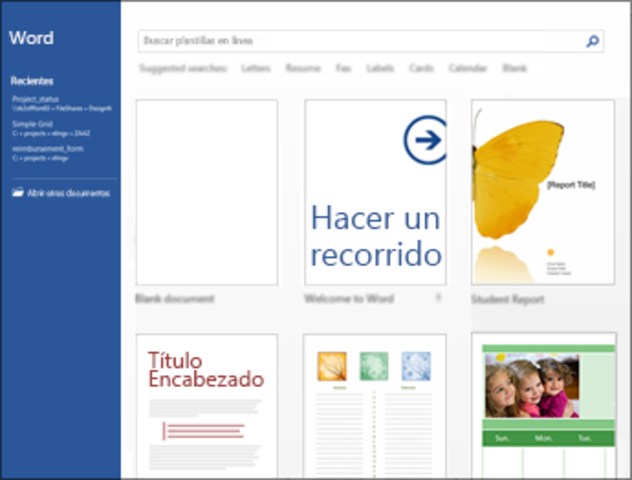Viewport: 632px width, 480px height.
Task: Click the Welcome to Word label
Action: click(x=349, y=299)
